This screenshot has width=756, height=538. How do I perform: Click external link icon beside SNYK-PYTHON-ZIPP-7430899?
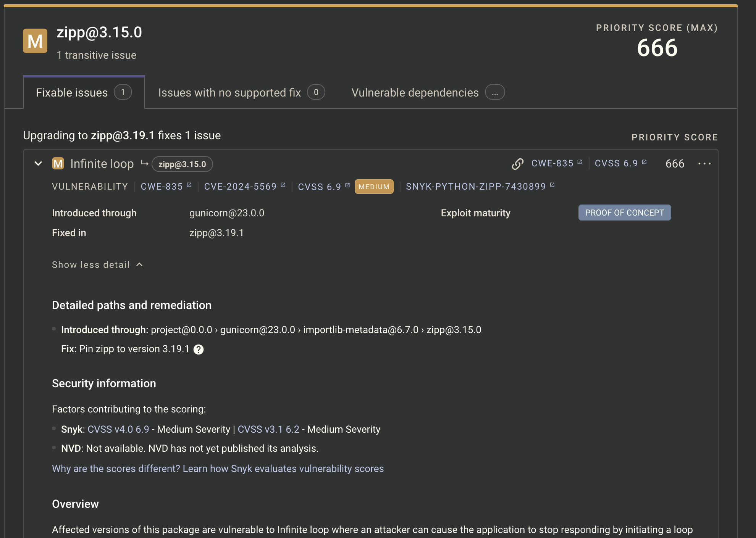(552, 185)
